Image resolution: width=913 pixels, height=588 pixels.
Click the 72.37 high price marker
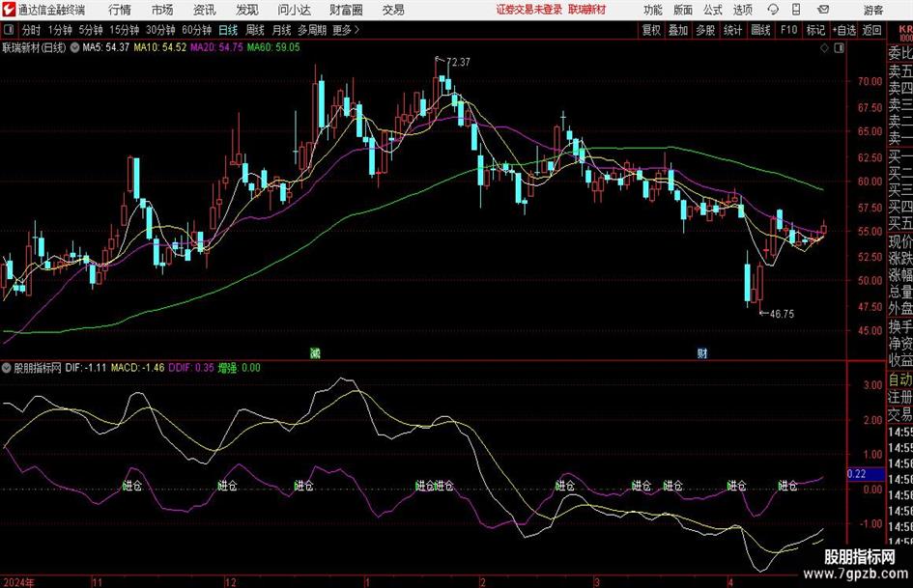coord(458,62)
